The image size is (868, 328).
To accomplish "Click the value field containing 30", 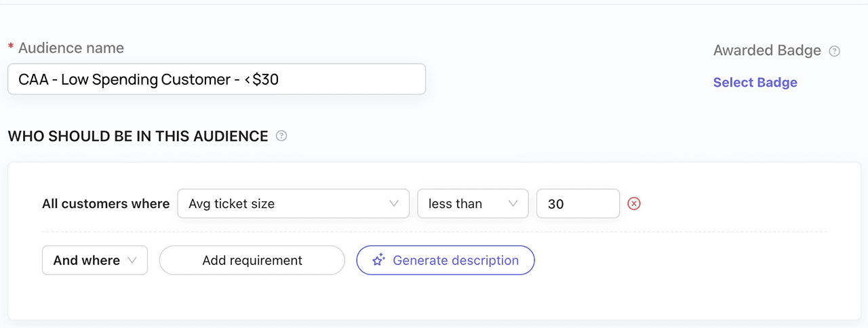I will (x=578, y=203).
